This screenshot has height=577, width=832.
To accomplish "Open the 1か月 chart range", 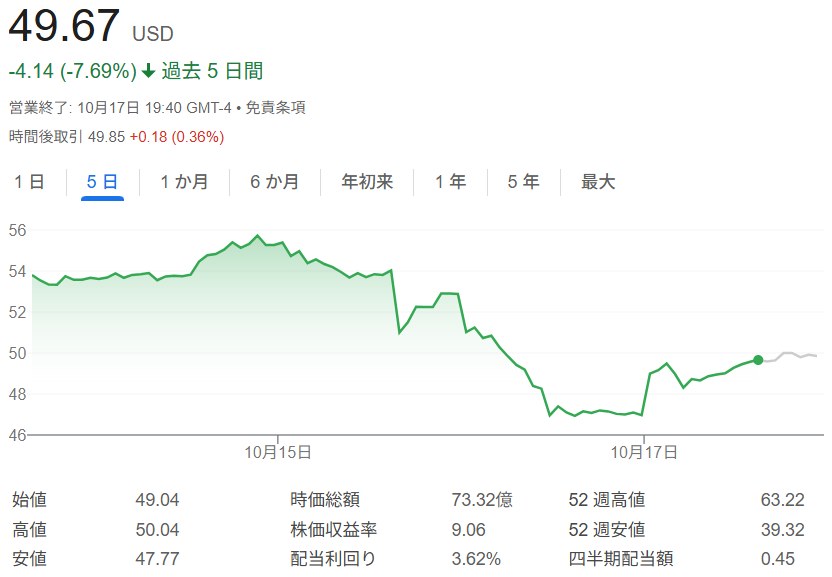I will [x=185, y=182].
